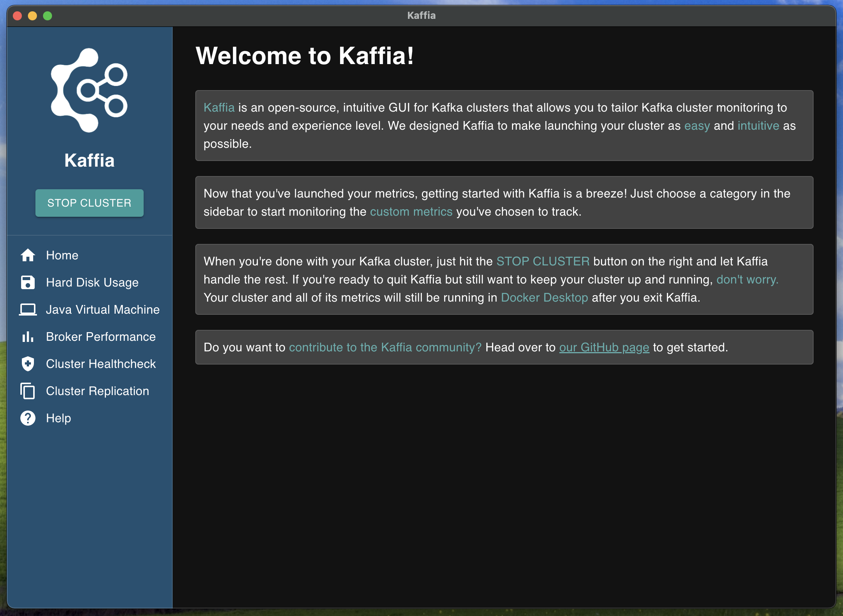This screenshot has width=843, height=616.
Task: Click the Cluster Healthcheck shield icon
Action: pyautogui.click(x=28, y=364)
